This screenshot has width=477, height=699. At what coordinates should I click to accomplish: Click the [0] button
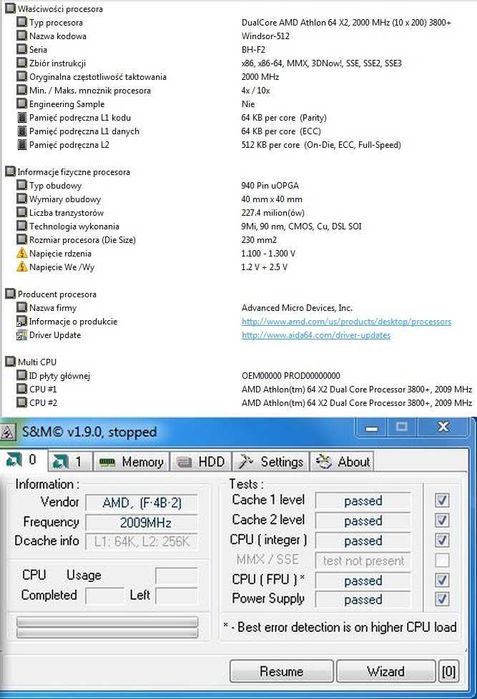pos(448,671)
